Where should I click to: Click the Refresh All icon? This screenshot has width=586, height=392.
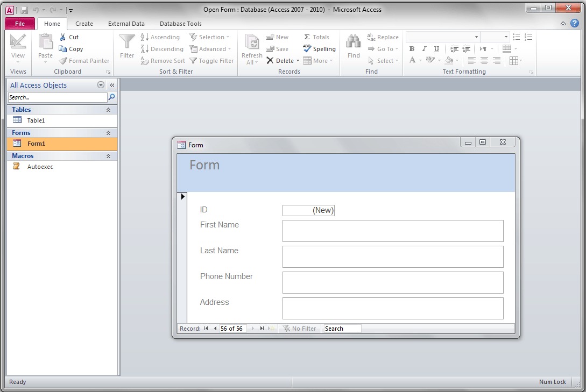pyautogui.click(x=252, y=41)
